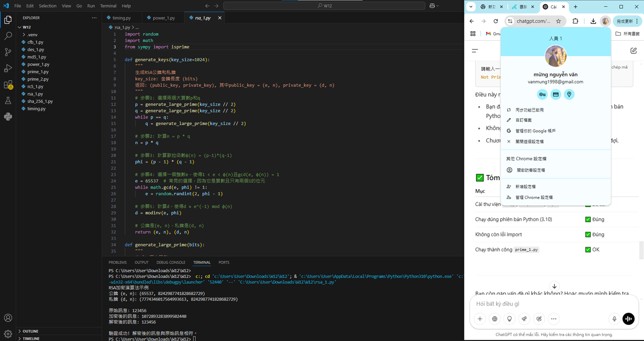The height and width of the screenshot is (341, 644).
Task: Open the Terminal menu in menu bar
Action: [108, 6]
